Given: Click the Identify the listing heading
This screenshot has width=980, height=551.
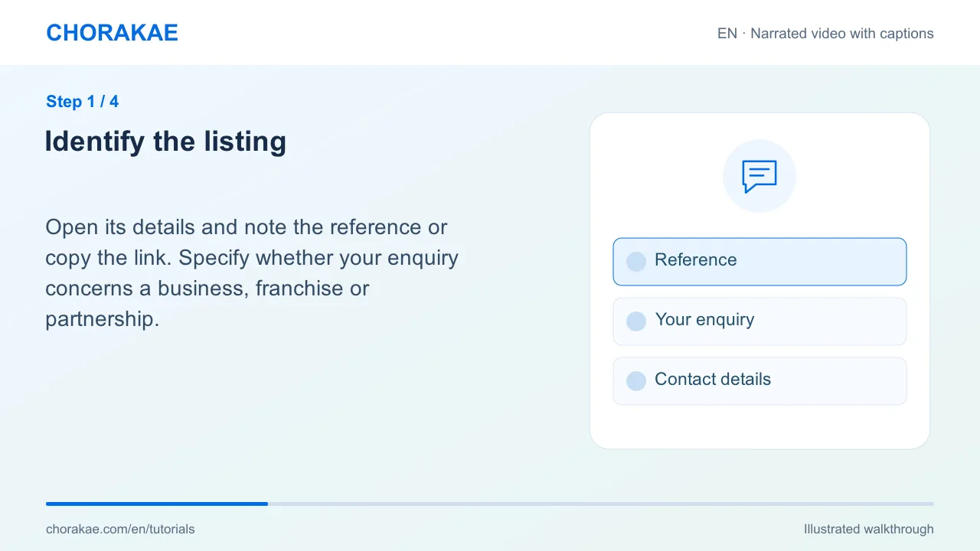Looking at the screenshot, I should (165, 142).
